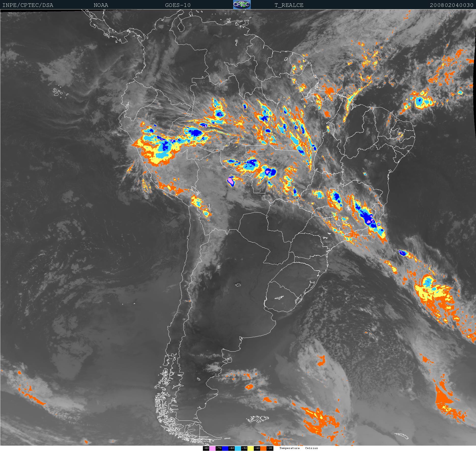The width and height of the screenshot is (476, 451).
Task: Select the pink swatch in the temperature legend
Action: [212, 448]
